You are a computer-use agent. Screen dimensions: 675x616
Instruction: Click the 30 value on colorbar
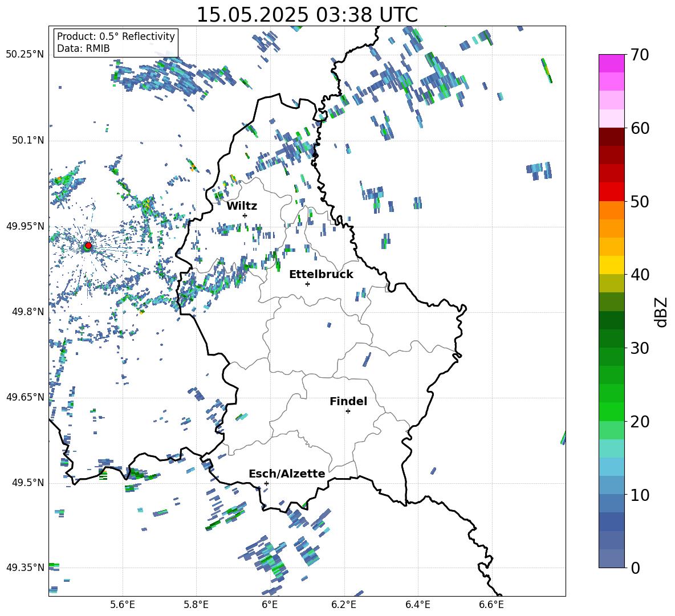coord(640,348)
